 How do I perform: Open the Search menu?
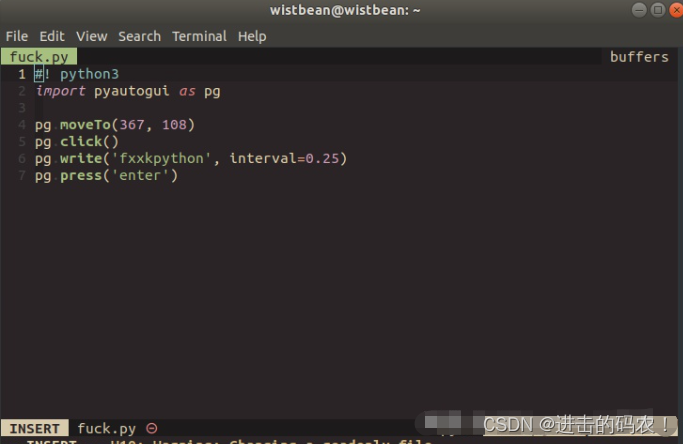point(139,36)
